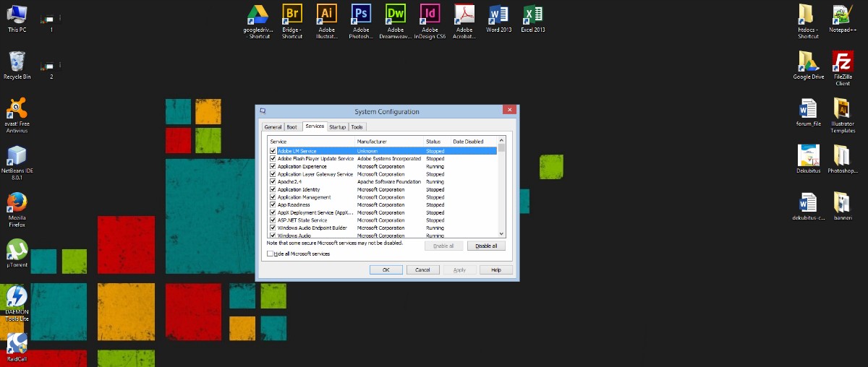Switch to the Startup tab
Image resolution: width=868 pixels, height=367 pixels.
[337, 127]
